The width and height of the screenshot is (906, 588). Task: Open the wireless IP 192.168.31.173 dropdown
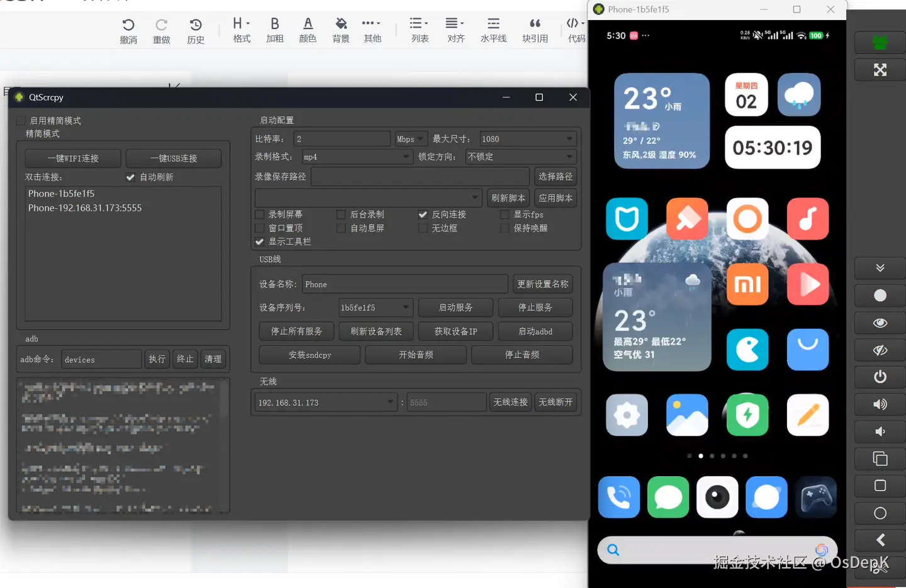click(326, 402)
